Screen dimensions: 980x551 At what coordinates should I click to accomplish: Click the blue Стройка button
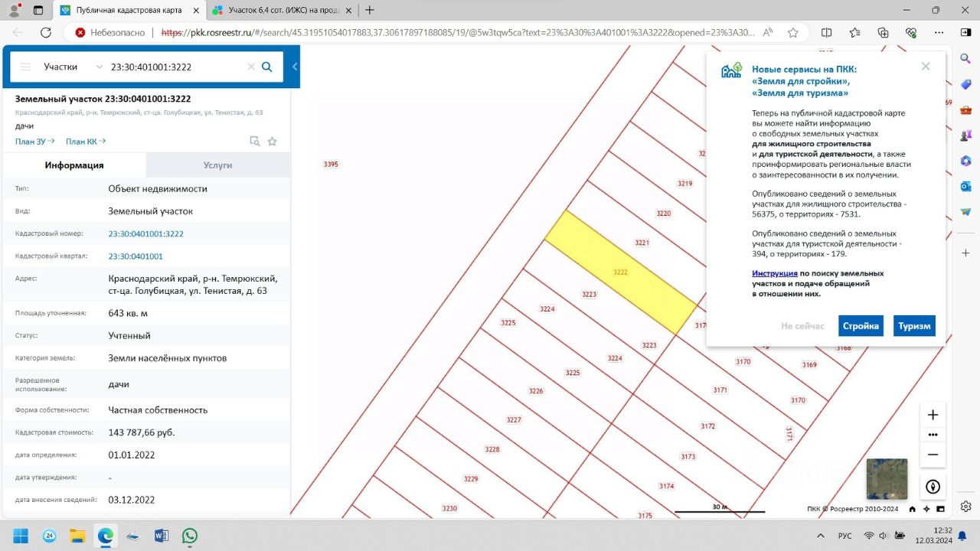(x=861, y=325)
